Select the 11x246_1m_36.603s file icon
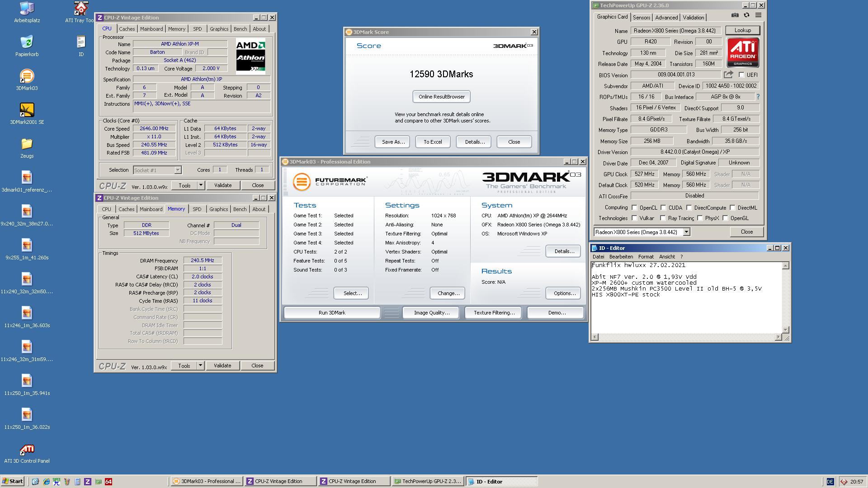 (x=27, y=317)
